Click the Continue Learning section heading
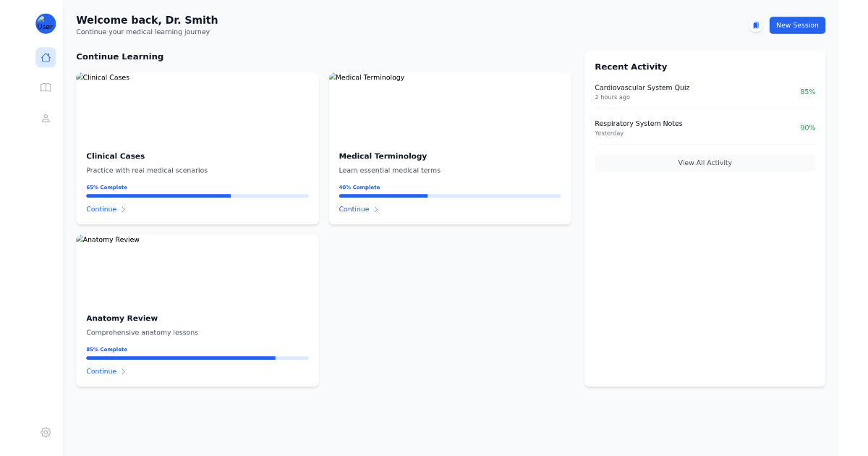This screenshot has height=456, width=868. [x=120, y=56]
